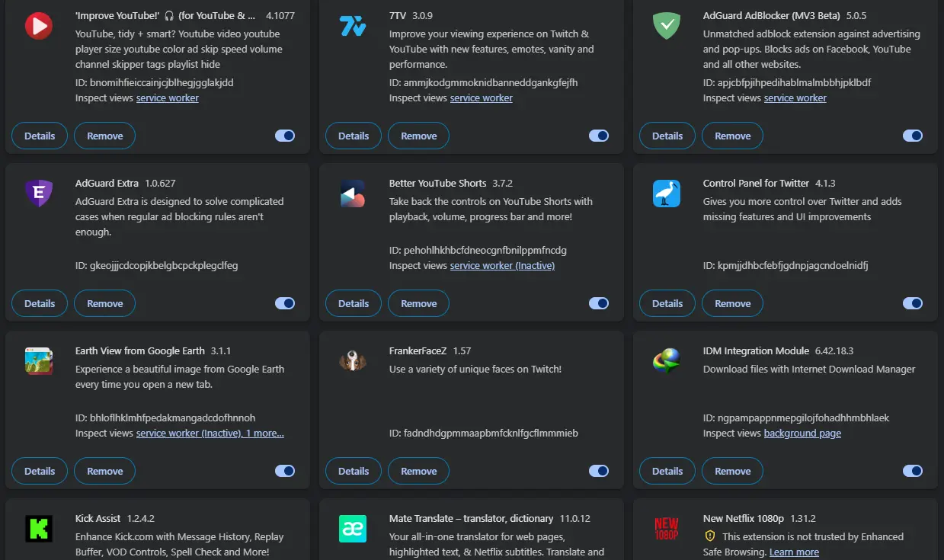Click the Better YouTube Shorts icon
Screen dimensions: 944x560
point(352,194)
